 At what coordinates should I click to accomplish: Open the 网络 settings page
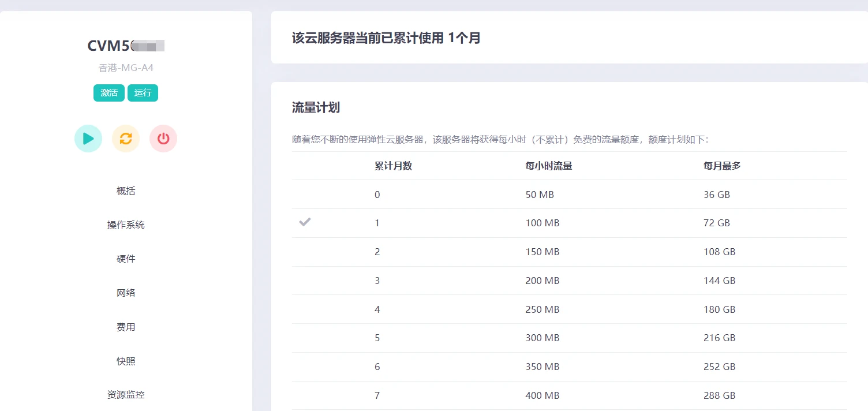[x=126, y=293]
